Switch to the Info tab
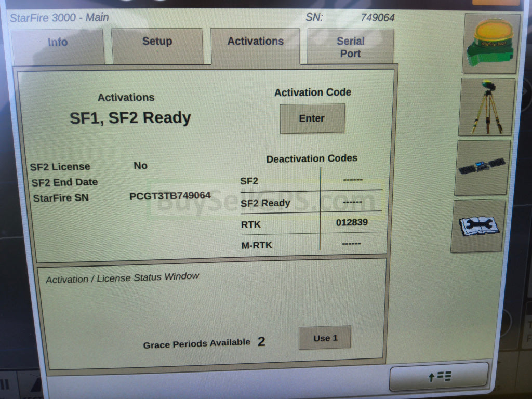 pyautogui.click(x=57, y=43)
